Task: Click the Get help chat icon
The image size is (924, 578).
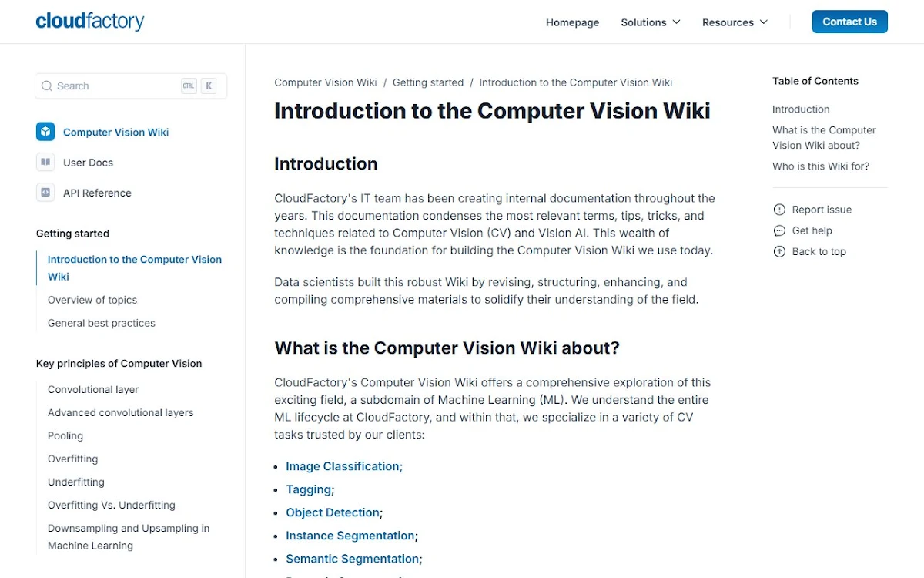Action: [x=779, y=230]
